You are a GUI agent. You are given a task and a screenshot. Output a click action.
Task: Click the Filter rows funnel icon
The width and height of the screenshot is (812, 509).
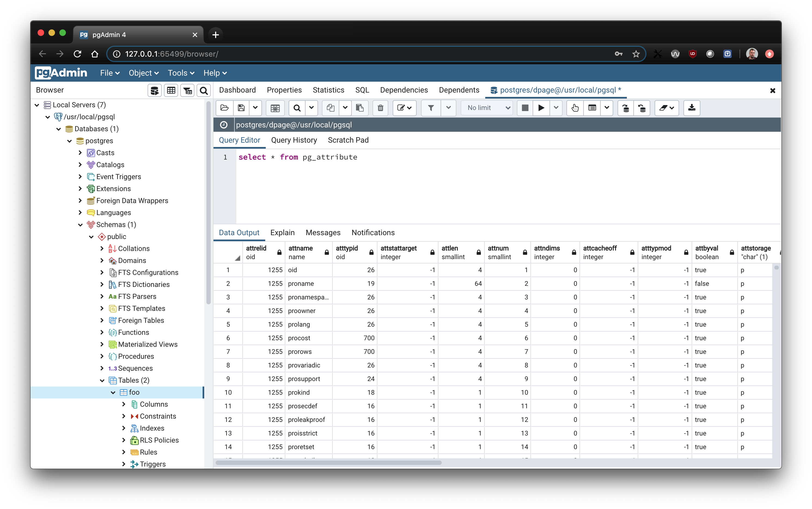(x=431, y=108)
